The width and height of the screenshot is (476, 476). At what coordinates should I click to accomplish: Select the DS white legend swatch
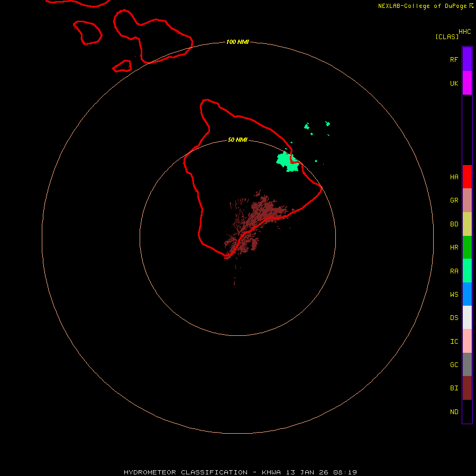pyautogui.click(x=467, y=317)
